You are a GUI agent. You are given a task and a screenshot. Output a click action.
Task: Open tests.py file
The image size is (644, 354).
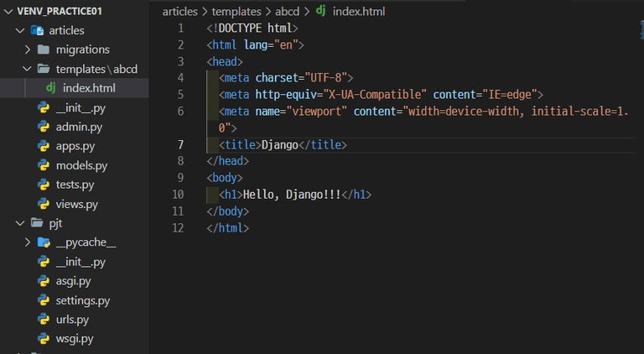click(75, 185)
